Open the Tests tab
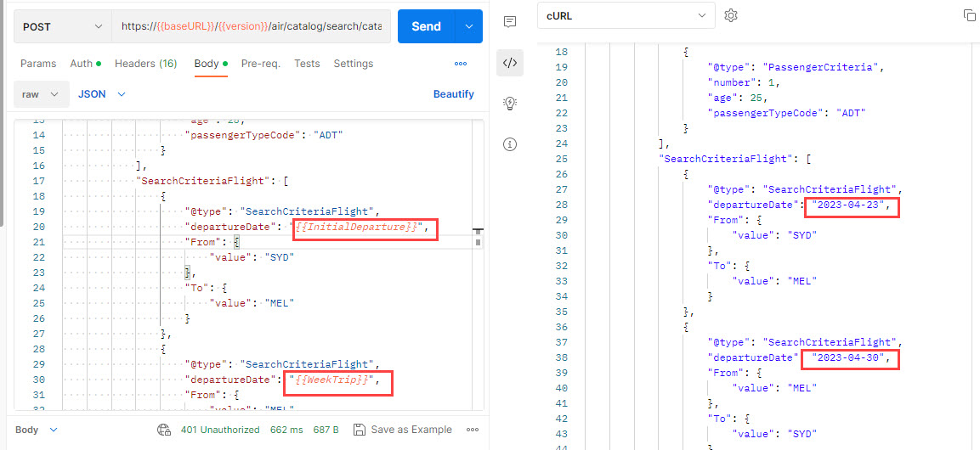980x450 pixels. click(307, 64)
